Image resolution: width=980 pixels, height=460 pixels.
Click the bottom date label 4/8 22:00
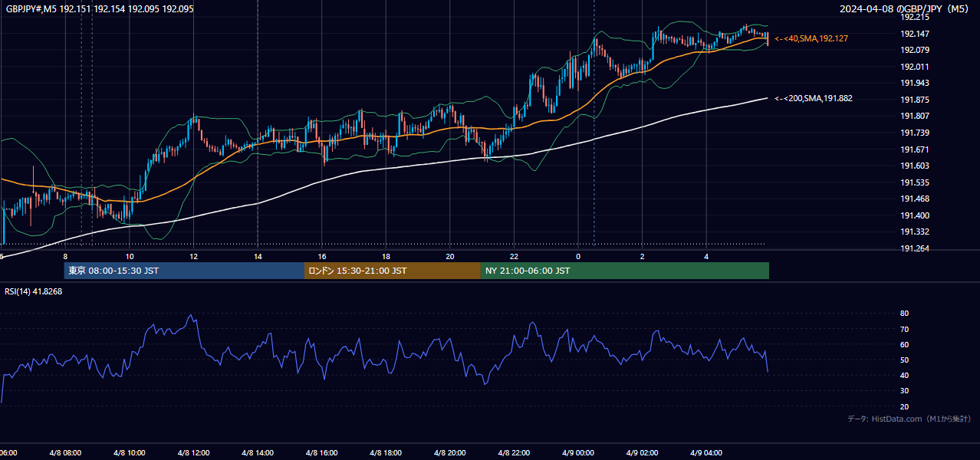point(514,452)
